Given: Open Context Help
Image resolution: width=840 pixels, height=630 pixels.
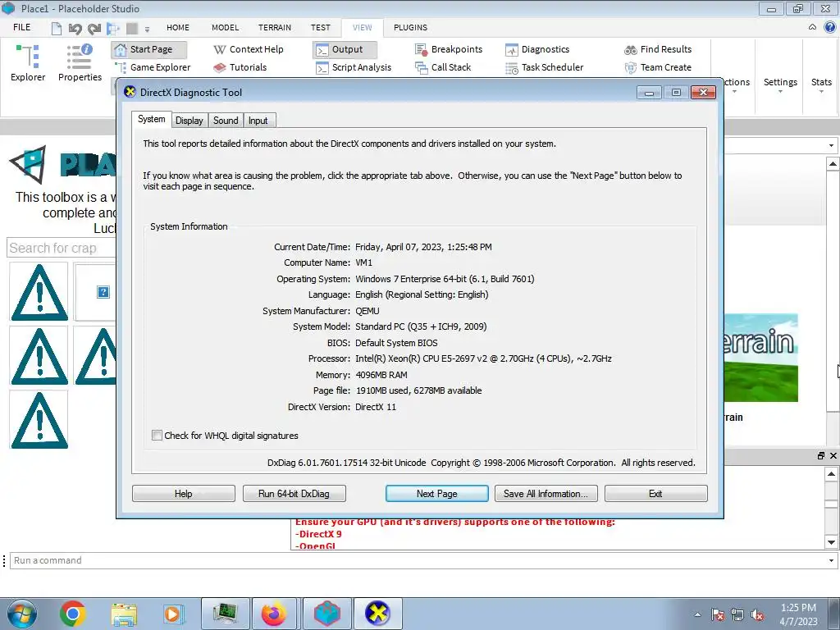Looking at the screenshot, I should click(x=249, y=49).
